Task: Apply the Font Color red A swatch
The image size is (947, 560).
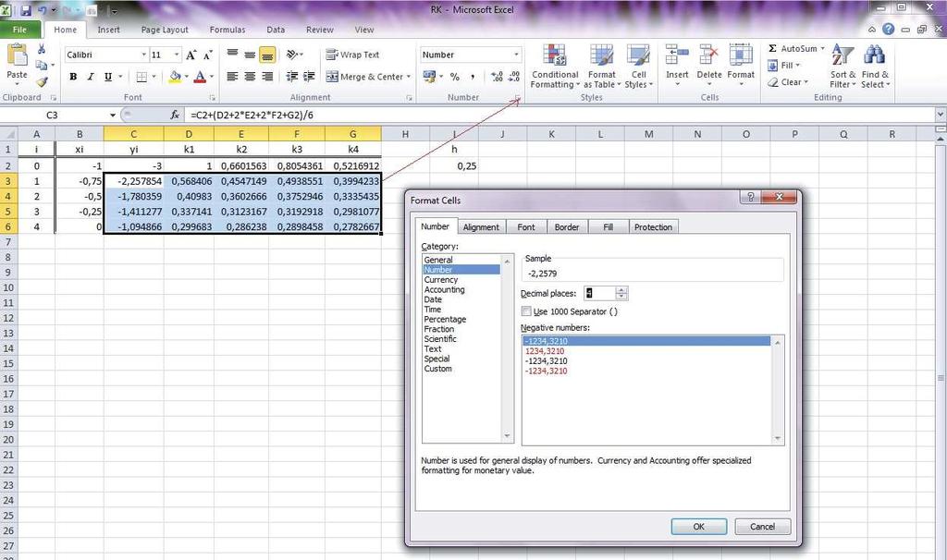Action: coord(200,77)
